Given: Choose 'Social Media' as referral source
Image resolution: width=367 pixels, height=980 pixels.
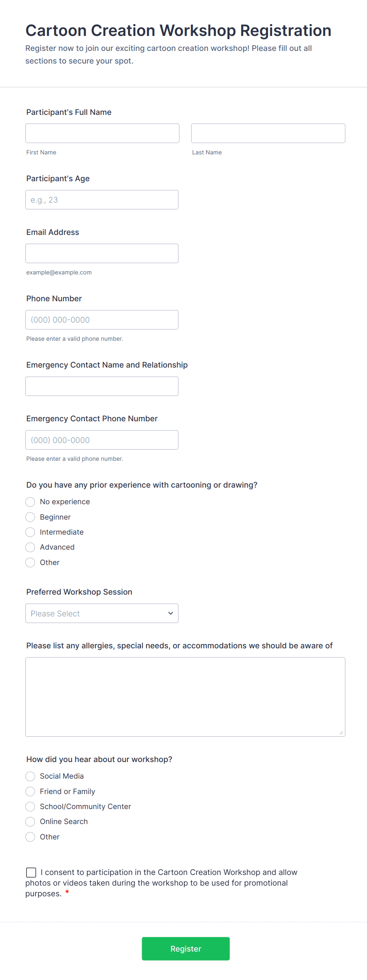Looking at the screenshot, I should pos(30,776).
